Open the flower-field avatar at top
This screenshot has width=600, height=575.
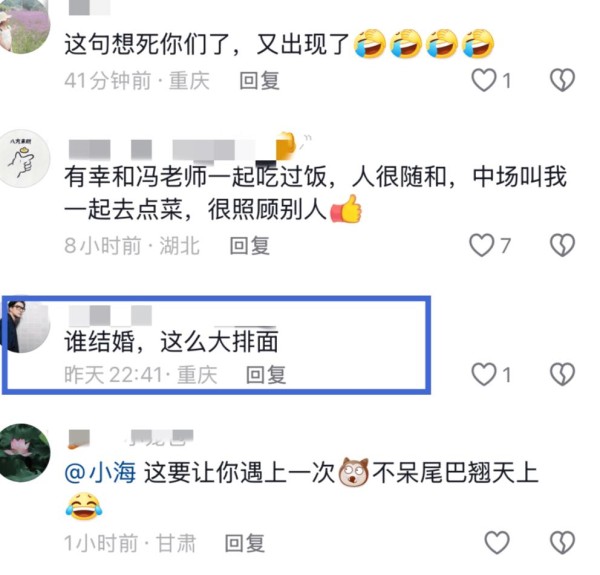[24, 26]
